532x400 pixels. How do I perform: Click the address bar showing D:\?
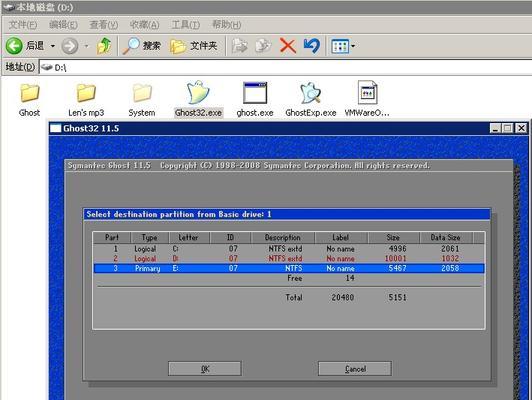(286, 68)
